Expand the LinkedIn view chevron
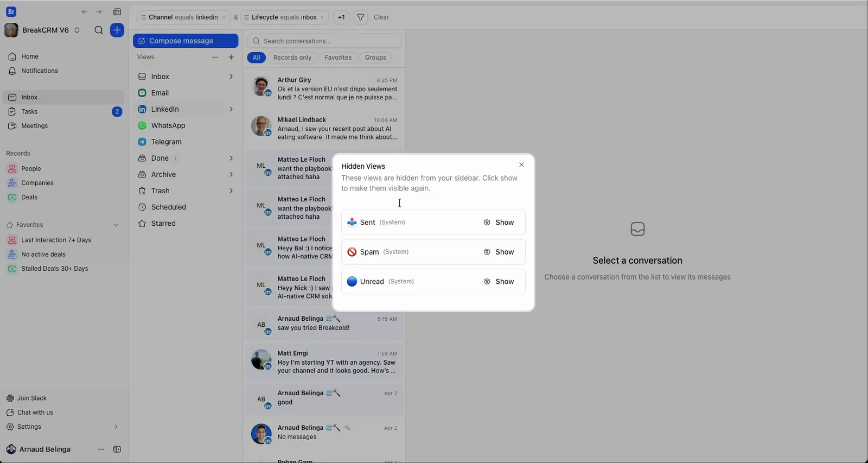 (231, 109)
